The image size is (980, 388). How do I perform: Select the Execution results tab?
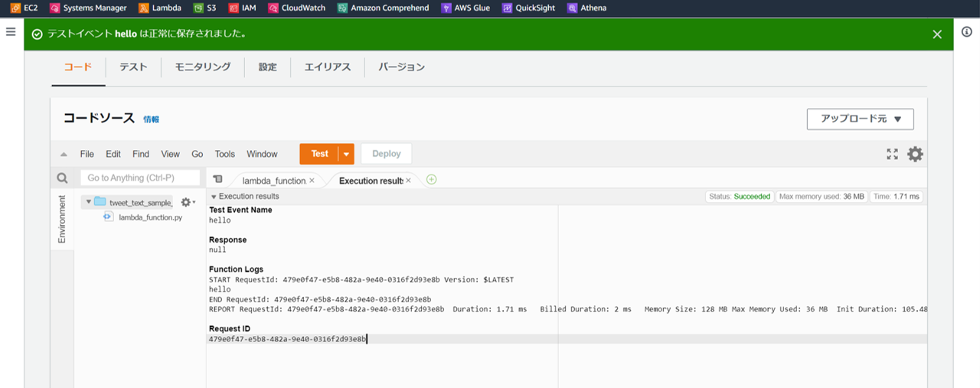click(371, 181)
